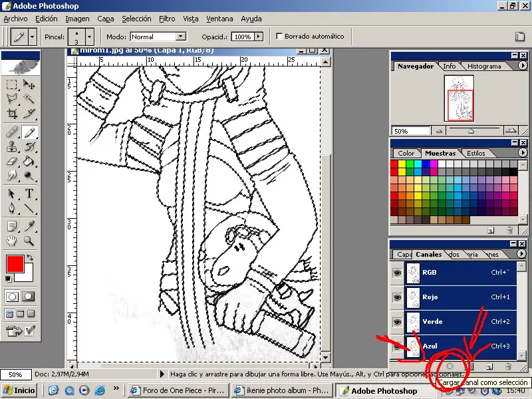Open the status bar info arrow
This screenshot has width=532, height=399.
[x=162, y=374]
